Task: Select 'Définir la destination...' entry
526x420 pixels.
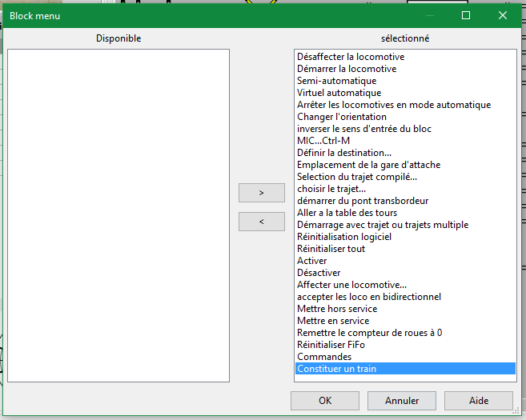Action: (344, 153)
